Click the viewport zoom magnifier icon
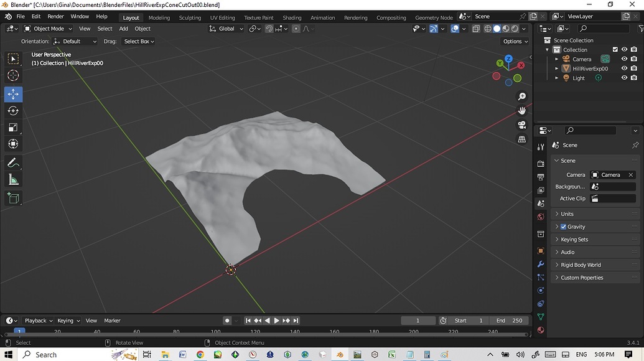This screenshot has height=361, width=644. 521,96
